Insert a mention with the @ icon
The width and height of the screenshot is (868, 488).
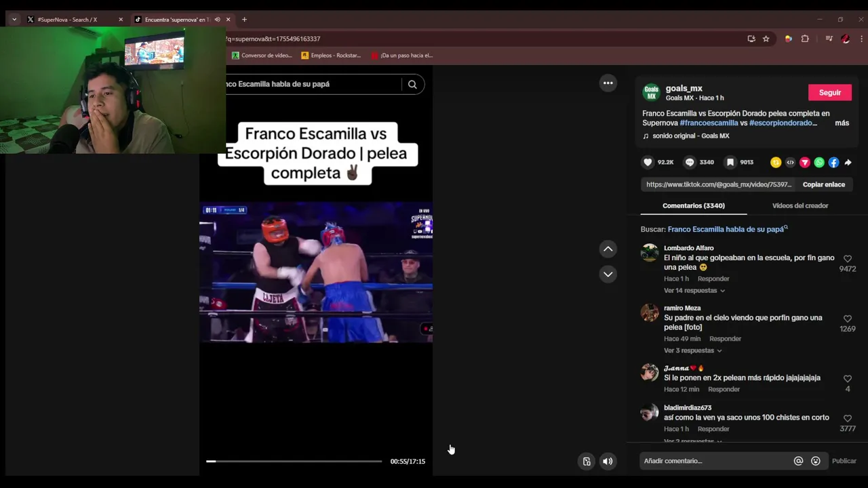coord(798,461)
